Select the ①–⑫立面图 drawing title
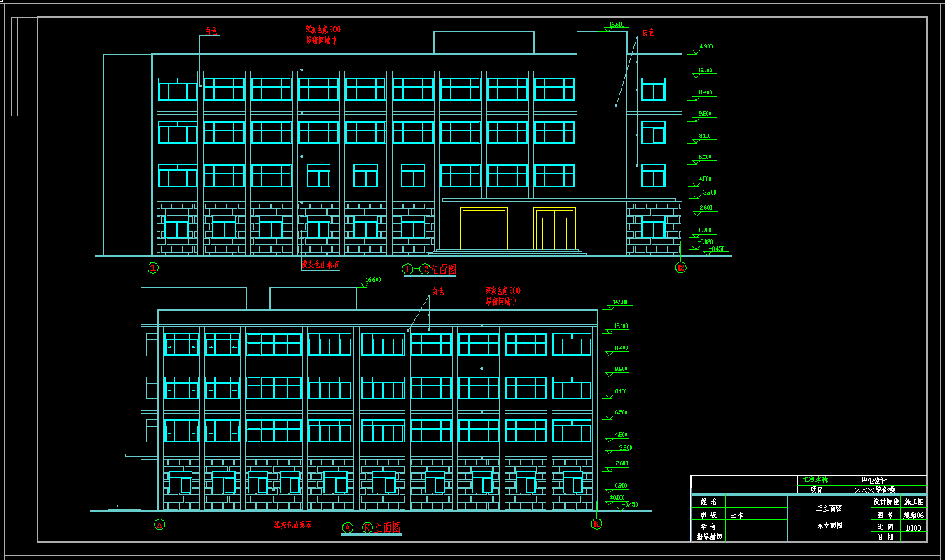This screenshot has width=945, height=560. 429,269
